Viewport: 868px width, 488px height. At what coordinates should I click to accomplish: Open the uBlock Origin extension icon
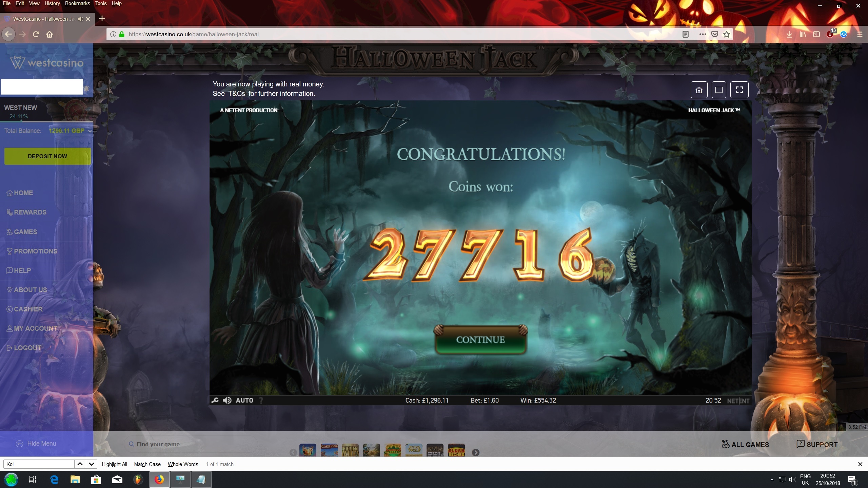[830, 34]
